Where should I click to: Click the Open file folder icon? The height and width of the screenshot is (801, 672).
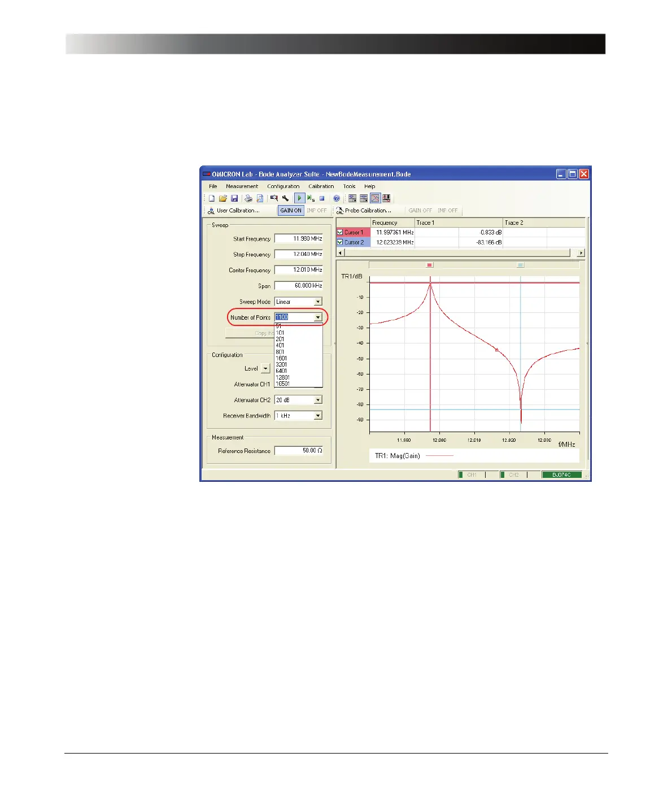(x=223, y=198)
